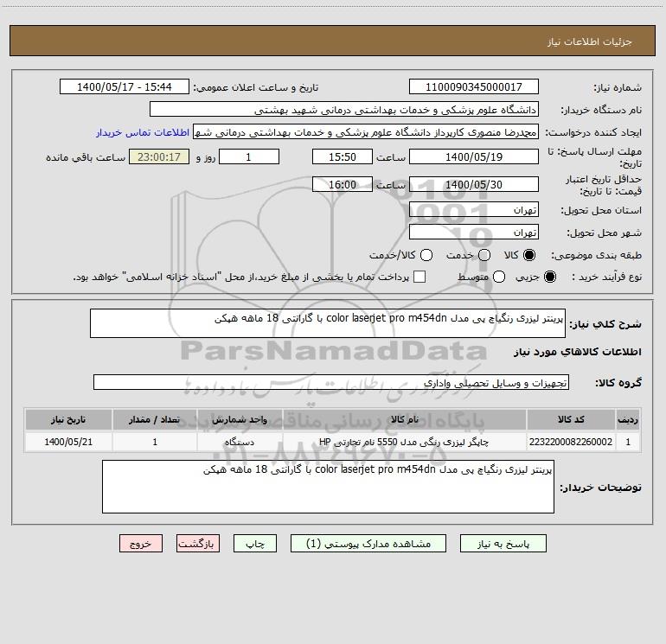Image resolution: width=666 pixels, height=644 pixels.
Task: Toggle the اسناد خزانه اسلامی payment checkbox
Action: coord(419,277)
